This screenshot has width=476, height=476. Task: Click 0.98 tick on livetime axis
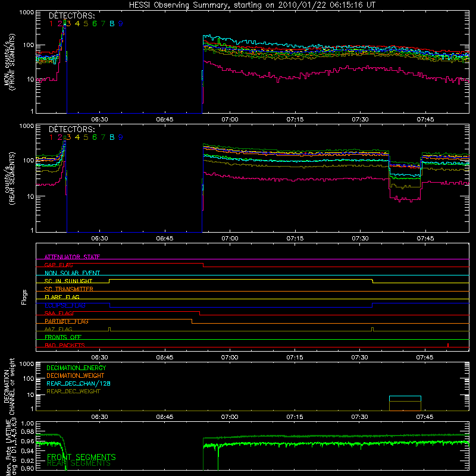[x=27, y=432]
